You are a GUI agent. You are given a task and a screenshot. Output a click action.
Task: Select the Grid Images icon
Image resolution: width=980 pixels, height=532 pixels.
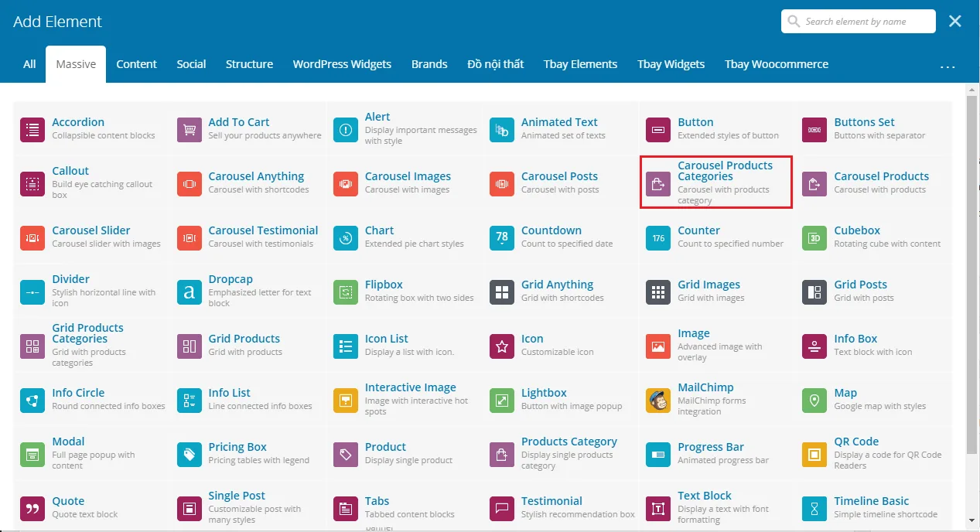pyautogui.click(x=658, y=292)
